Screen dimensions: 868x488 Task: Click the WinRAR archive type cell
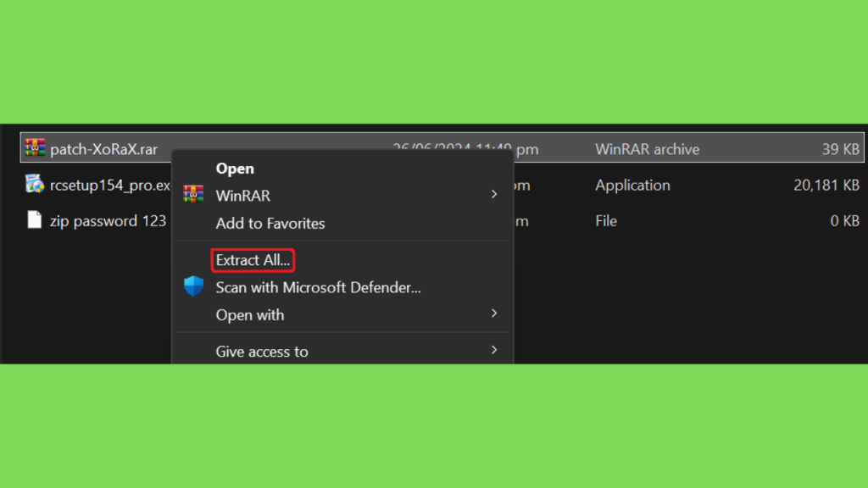(x=647, y=149)
